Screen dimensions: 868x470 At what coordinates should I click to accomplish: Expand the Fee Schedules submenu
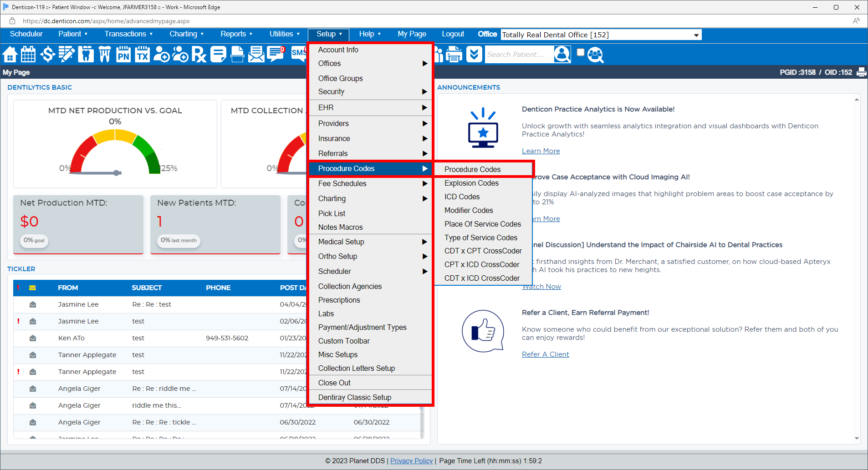click(x=370, y=184)
